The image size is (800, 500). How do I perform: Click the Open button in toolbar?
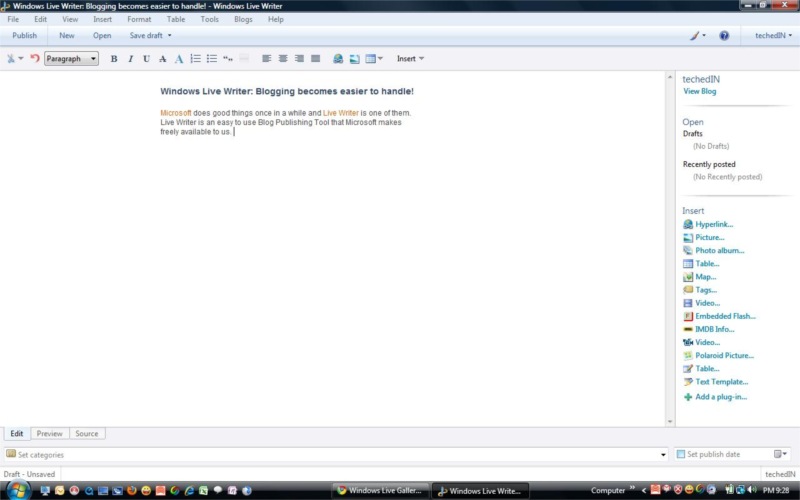[102, 36]
